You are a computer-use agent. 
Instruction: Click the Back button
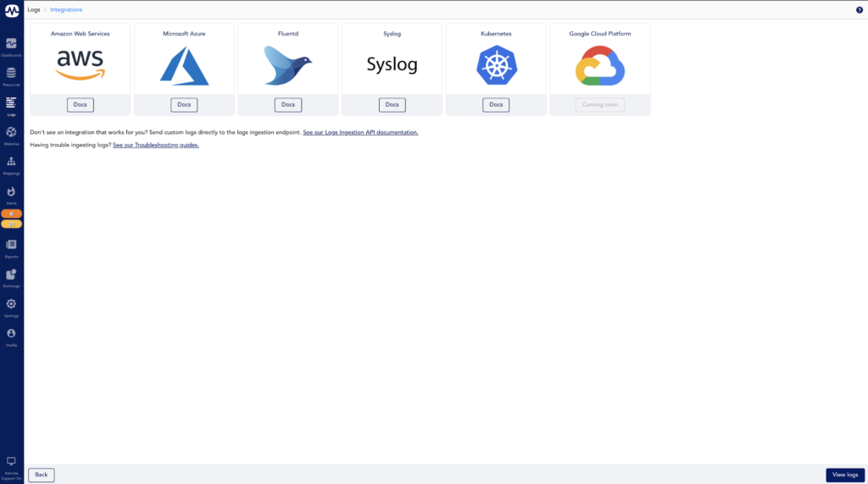pyautogui.click(x=42, y=475)
